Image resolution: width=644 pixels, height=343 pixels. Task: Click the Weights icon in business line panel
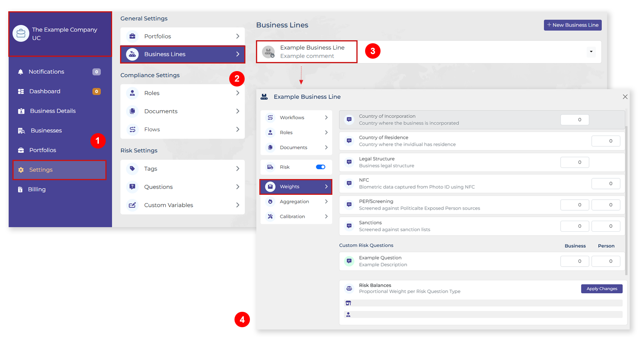[x=270, y=187]
